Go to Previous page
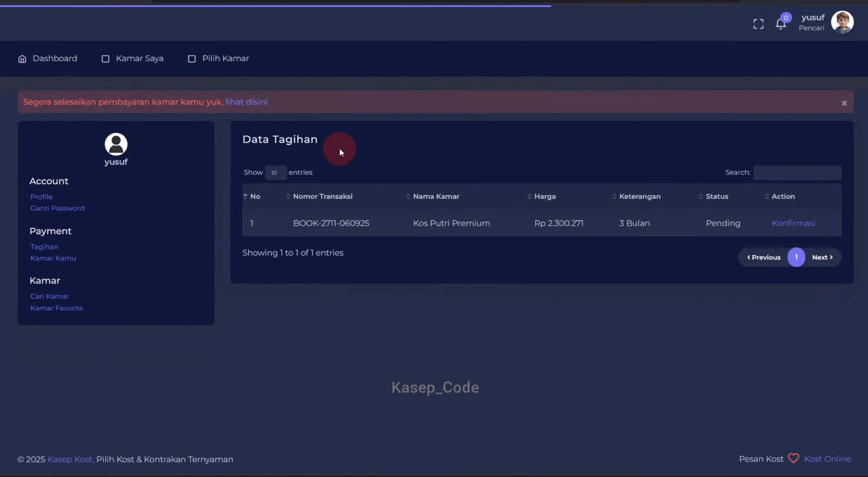The image size is (868, 477). pyautogui.click(x=763, y=257)
